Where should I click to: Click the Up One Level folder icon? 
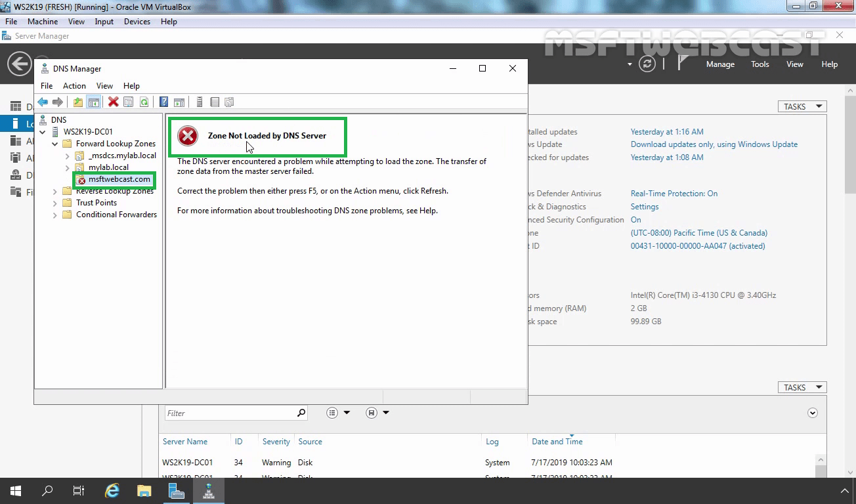click(x=78, y=102)
